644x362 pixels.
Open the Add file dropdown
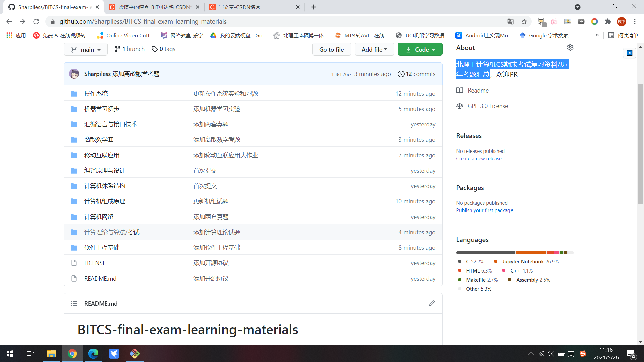pos(374,49)
